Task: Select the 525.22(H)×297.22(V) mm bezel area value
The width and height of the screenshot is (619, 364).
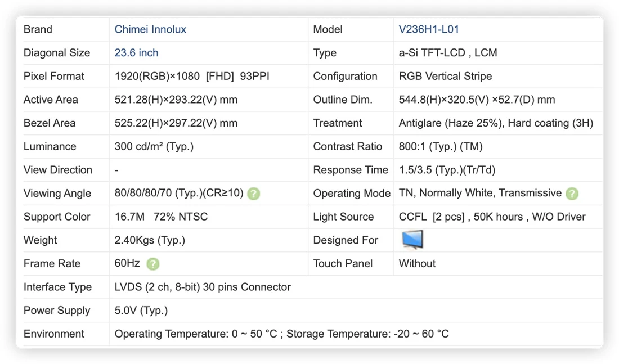Action: click(176, 123)
